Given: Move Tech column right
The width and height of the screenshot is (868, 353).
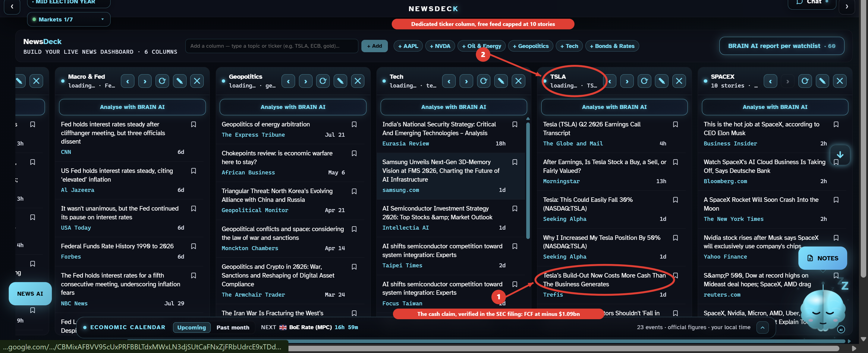Looking at the screenshot, I should click(x=466, y=81).
